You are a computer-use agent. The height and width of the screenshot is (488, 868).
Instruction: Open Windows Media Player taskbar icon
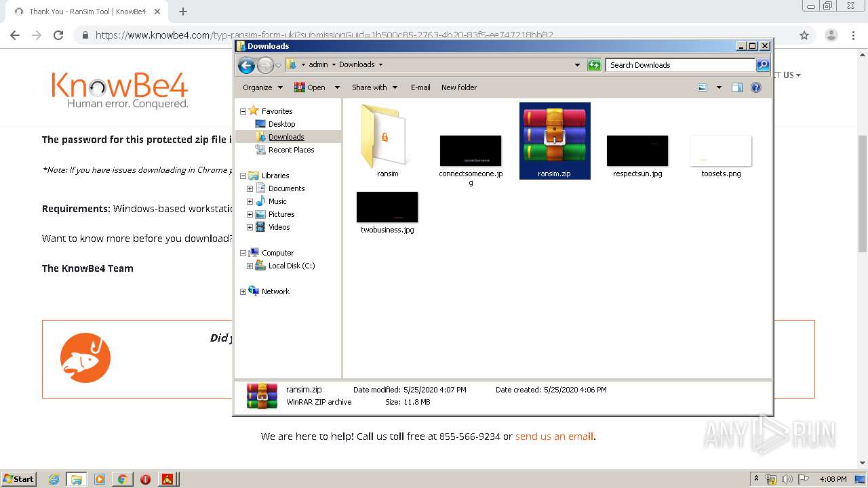(x=100, y=479)
